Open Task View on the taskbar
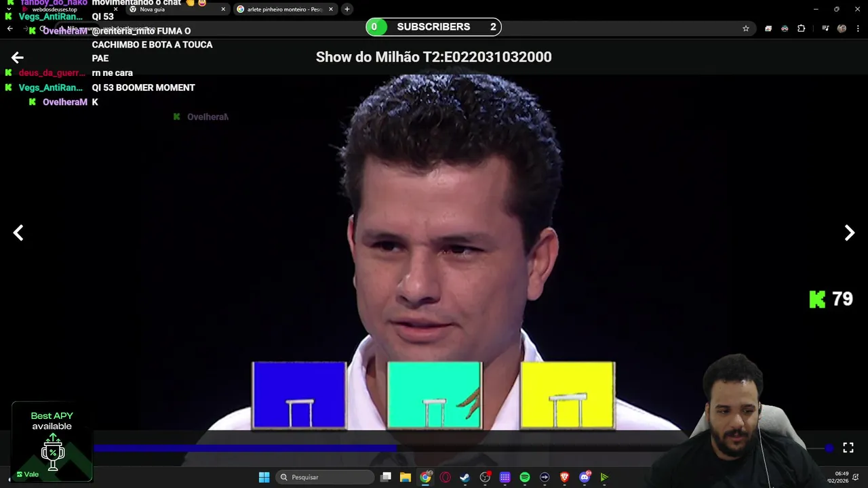Image resolution: width=868 pixels, height=488 pixels. click(x=386, y=477)
